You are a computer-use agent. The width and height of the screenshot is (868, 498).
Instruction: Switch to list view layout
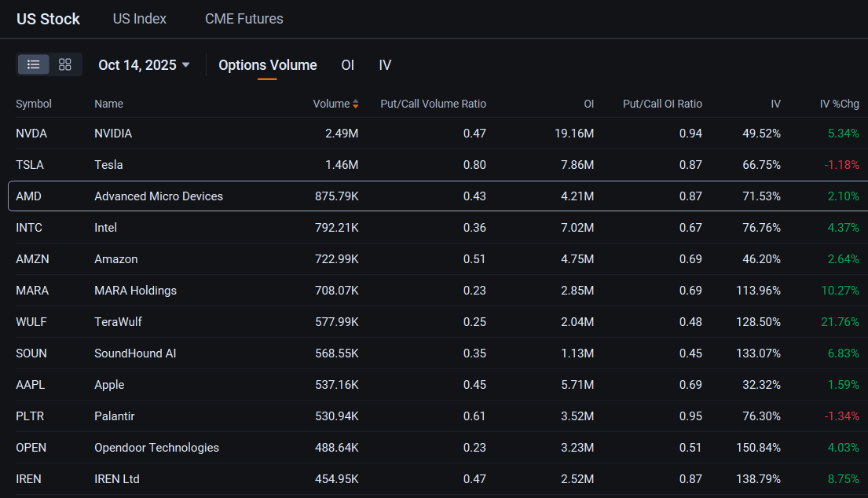(34, 64)
